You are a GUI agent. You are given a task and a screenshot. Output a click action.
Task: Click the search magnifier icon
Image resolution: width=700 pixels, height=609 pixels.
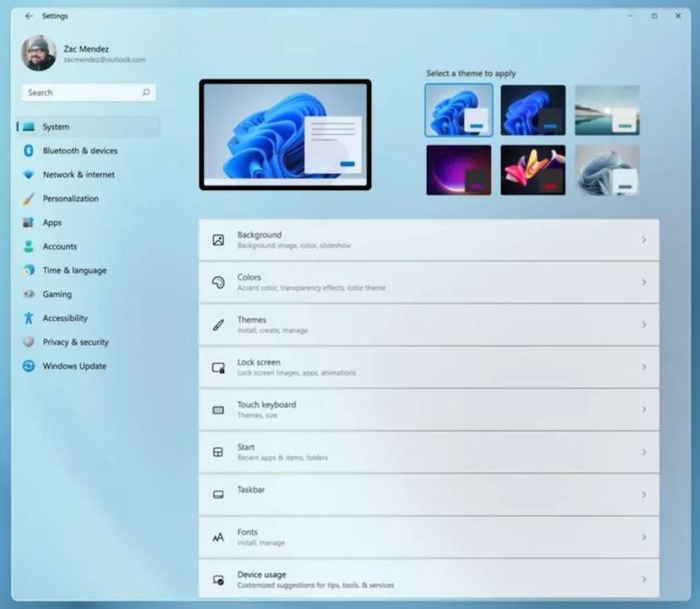click(x=146, y=93)
